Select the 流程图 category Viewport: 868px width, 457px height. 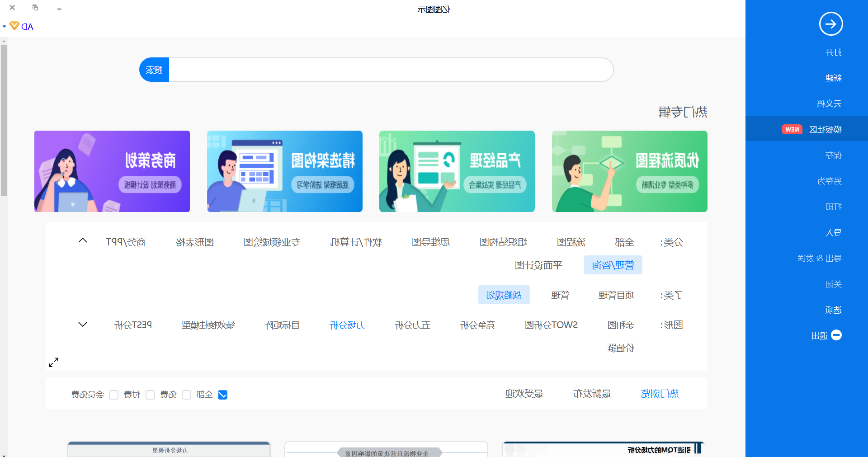pyautogui.click(x=571, y=242)
